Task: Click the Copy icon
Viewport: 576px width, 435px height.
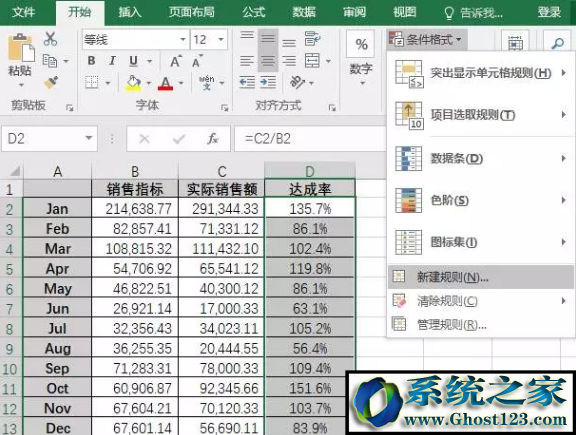Action: coord(50,61)
